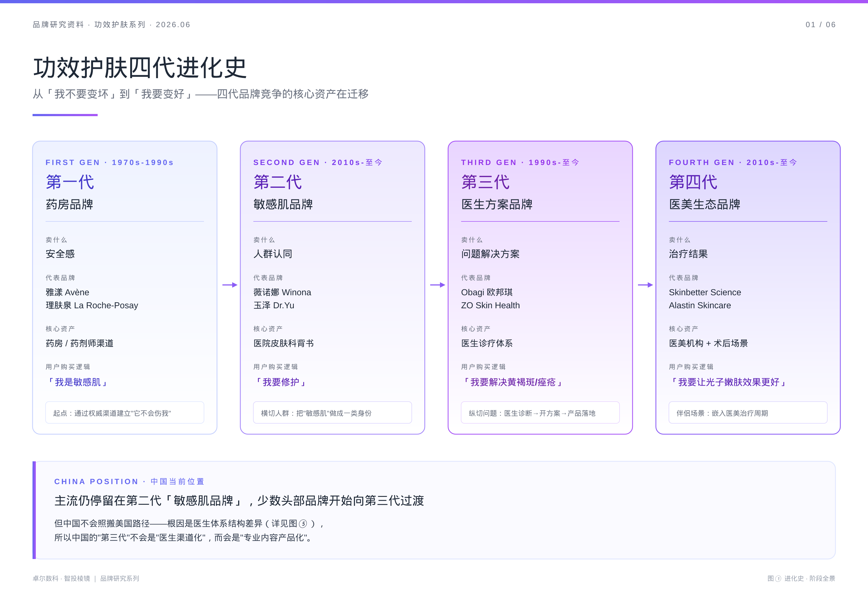The image size is (868, 597).
Task: Click the heading 第三代
Action: coord(486,182)
